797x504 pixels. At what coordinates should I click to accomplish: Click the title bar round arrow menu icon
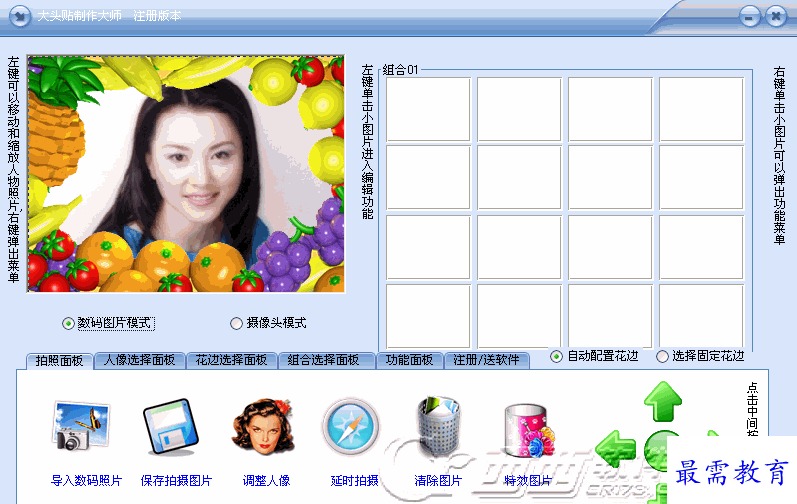tap(20, 17)
